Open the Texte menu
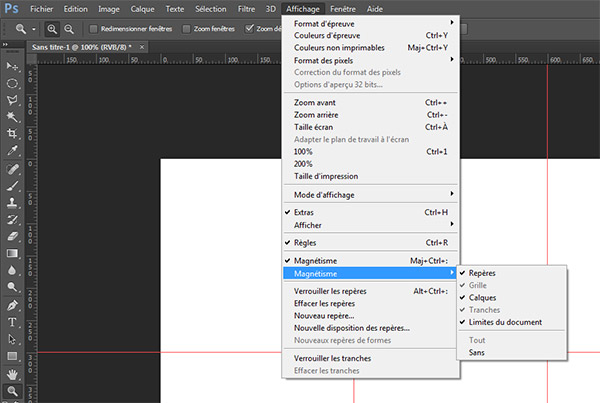This screenshot has height=403, width=600. click(x=174, y=9)
